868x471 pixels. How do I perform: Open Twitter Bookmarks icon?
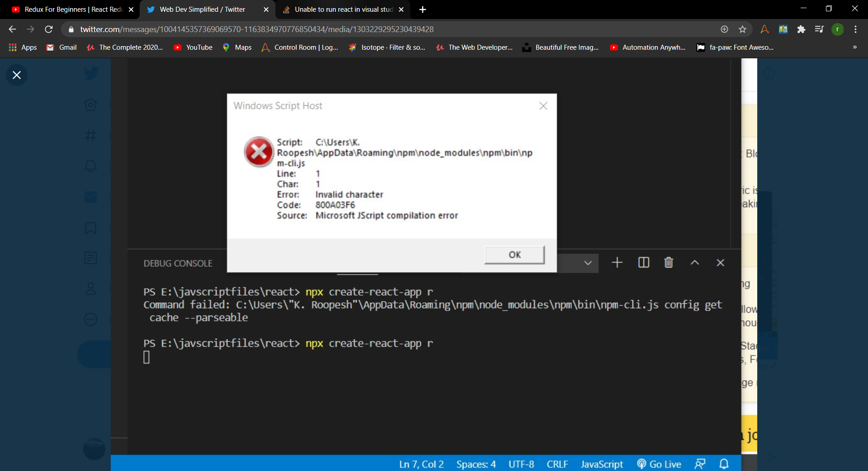tap(91, 227)
